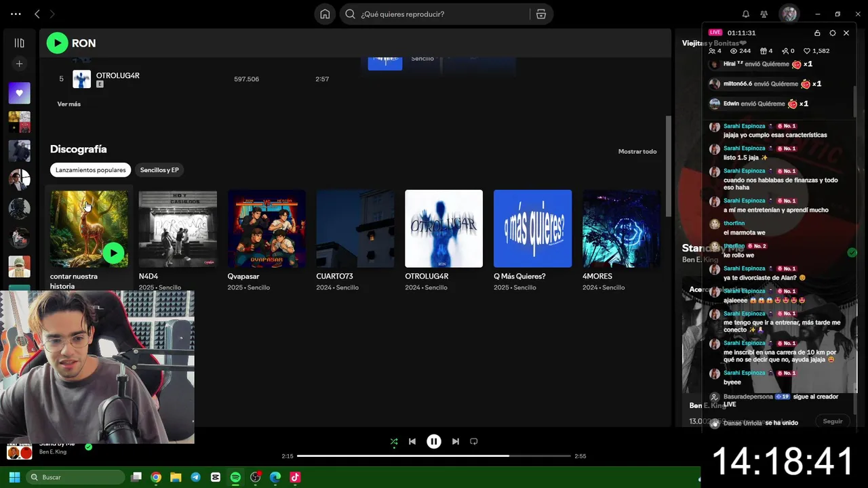This screenshot has width=868, height=488.
Task: Open File Explorer from the taskbar
Action: [176, 477]
